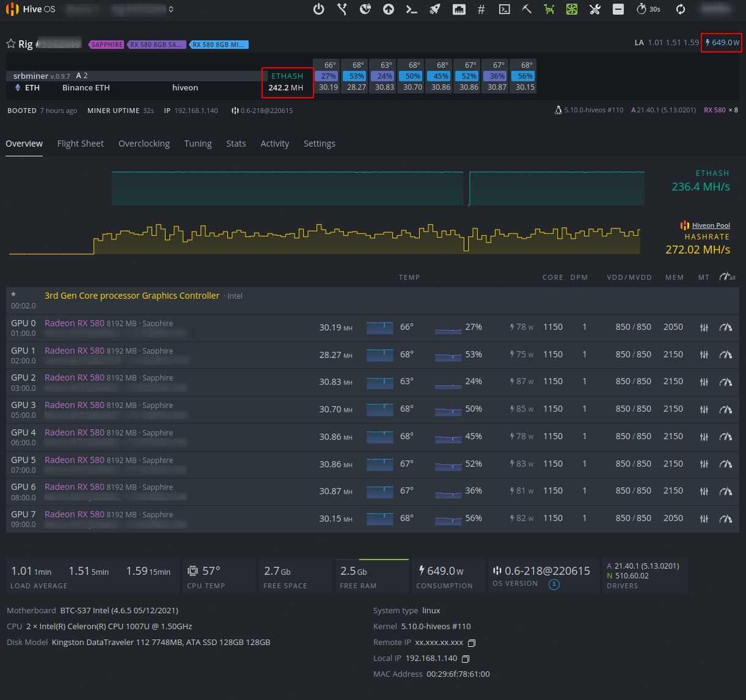Click the rocket flight sheet icon
The height and width of the screenshot is (700, 746).
pyautogui.click(x=434, y=9)
